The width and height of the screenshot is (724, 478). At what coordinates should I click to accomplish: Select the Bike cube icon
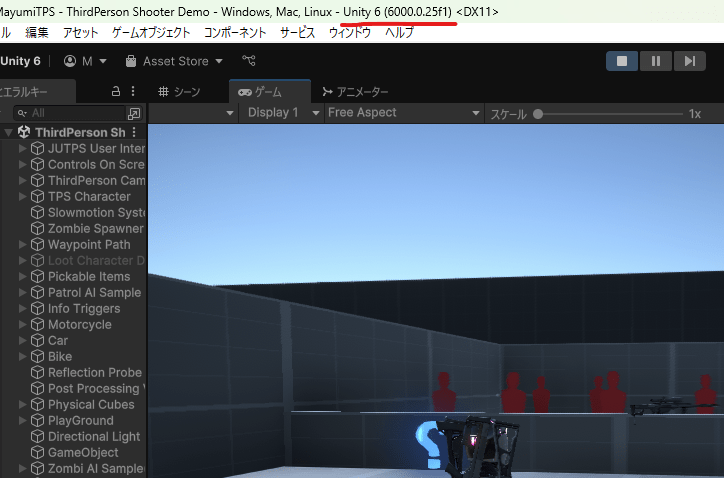(x=37, y=357)
